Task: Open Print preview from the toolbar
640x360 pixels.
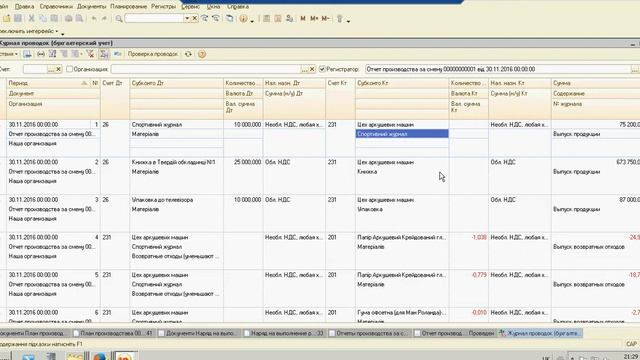Action: pos(80,18)
